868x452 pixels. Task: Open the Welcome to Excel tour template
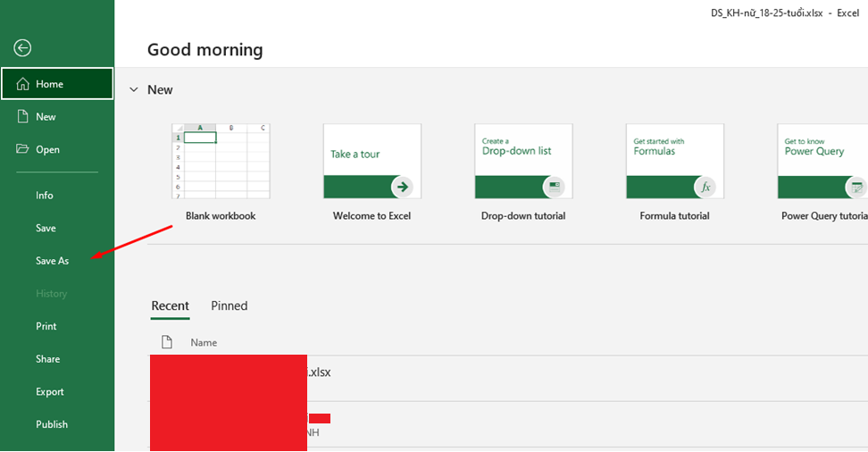[371, 162]
